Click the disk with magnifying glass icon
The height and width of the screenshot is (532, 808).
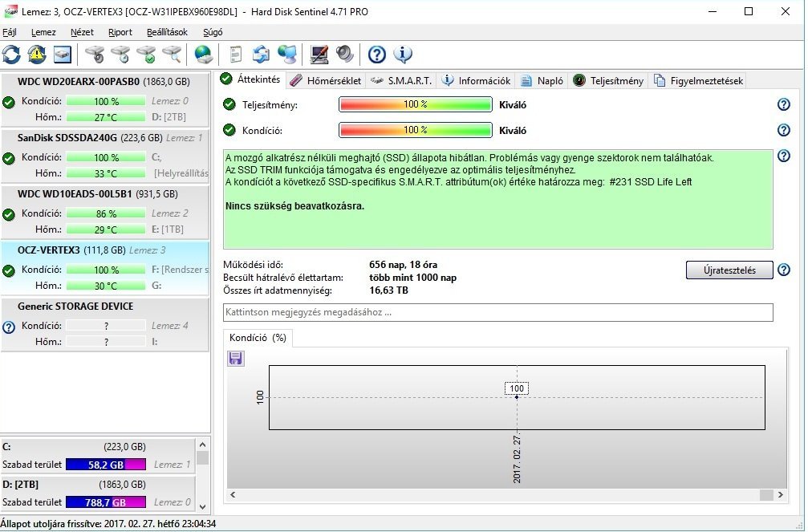(x=173, y=54)
